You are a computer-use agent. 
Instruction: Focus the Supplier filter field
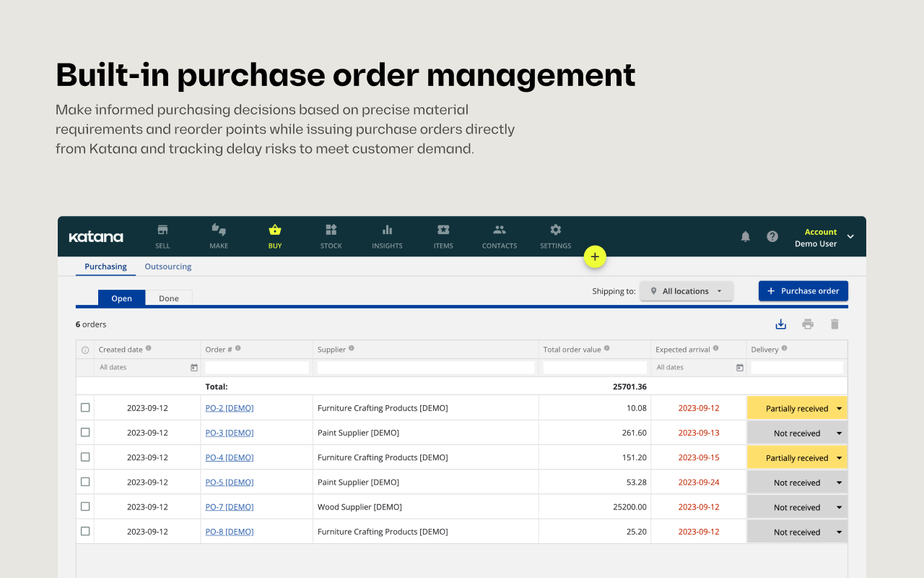coord(426,368)
